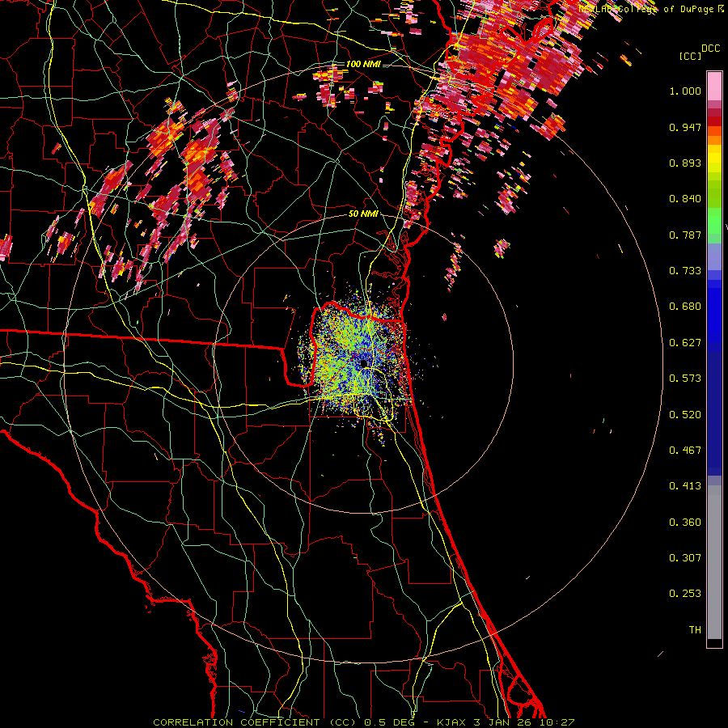728x728 pixels.
Task: Pick the 0.627 legend value
Action: pyautogui.click(x=685, y=343)
